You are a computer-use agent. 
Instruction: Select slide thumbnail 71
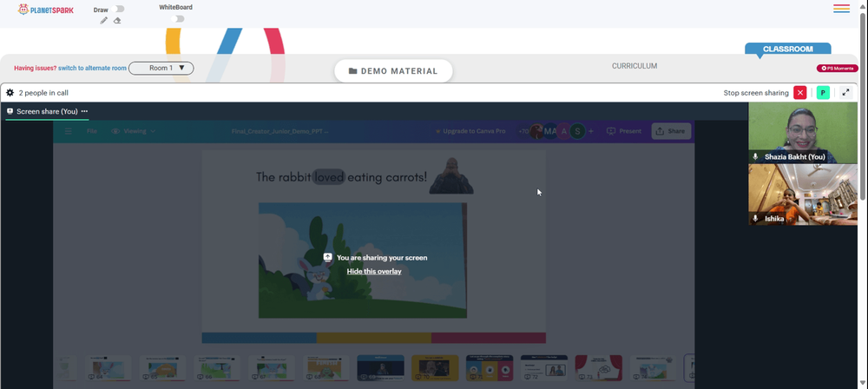490,368
